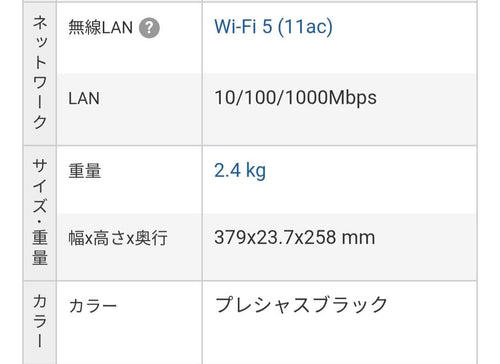Click the empty area below プレシャスブラック
Image resolution: width=500 pixels, height=364 pixels.
click(339, 340)
